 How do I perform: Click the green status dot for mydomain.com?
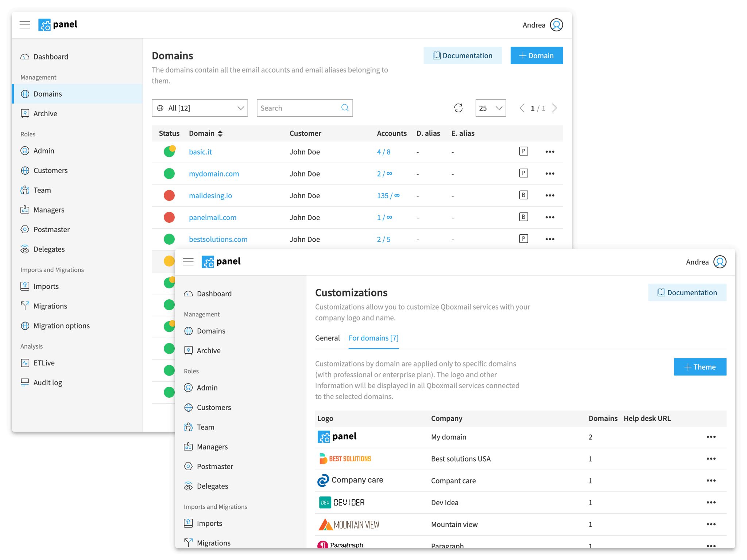pos(169,174)
